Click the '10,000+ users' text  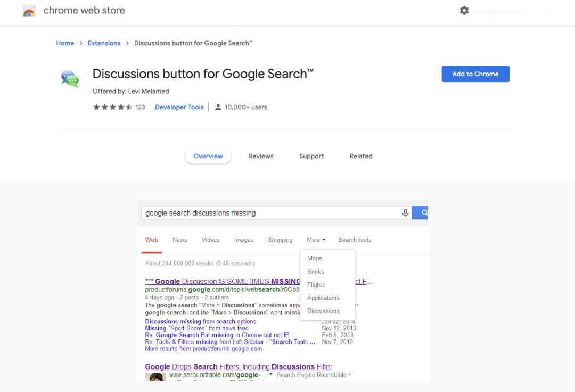[245, 107]
